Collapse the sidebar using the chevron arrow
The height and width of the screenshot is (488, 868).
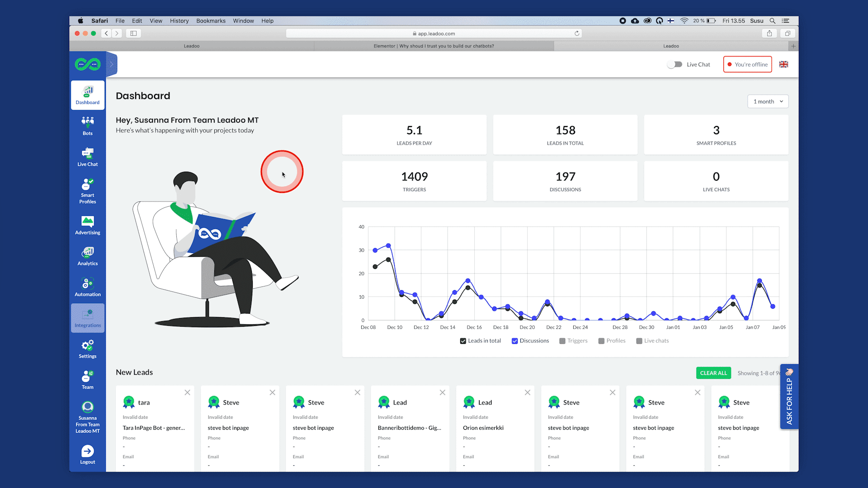pos(111,64)
